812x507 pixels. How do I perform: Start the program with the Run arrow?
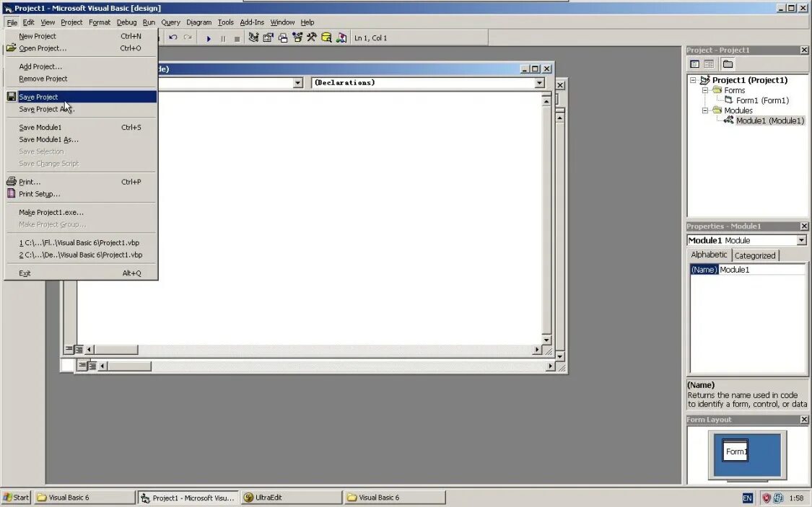click(x=208, y=38)
